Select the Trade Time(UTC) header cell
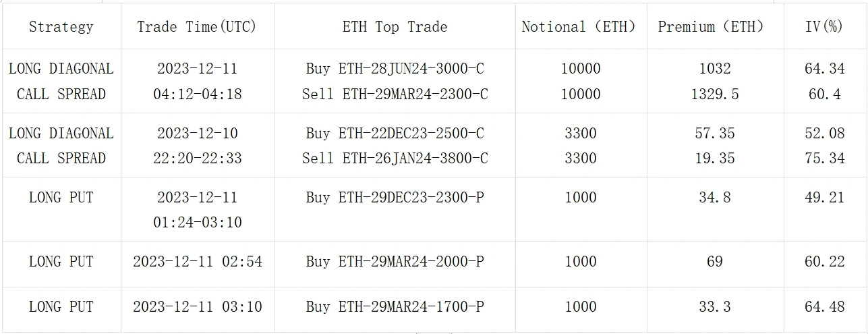 (197, 27)
